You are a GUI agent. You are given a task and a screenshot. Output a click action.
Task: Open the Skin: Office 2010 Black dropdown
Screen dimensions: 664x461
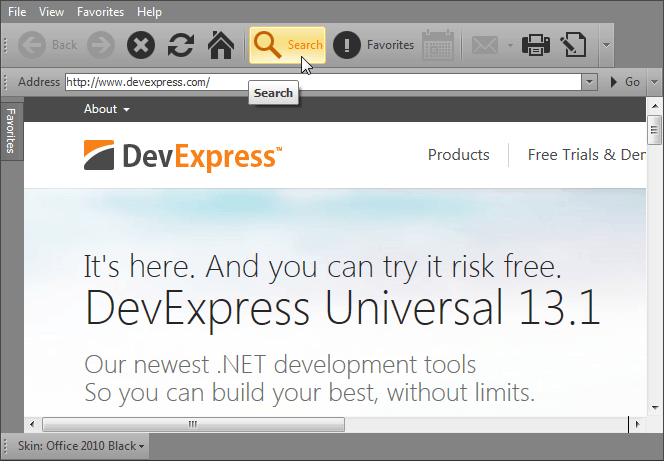tap(80, 446)
